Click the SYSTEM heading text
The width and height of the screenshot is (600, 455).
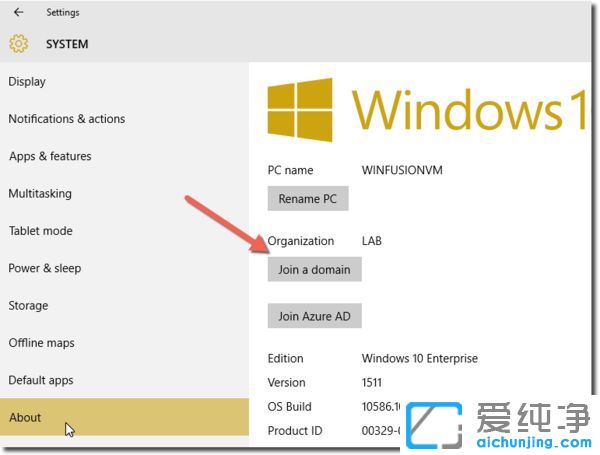[x=67, y=44]
